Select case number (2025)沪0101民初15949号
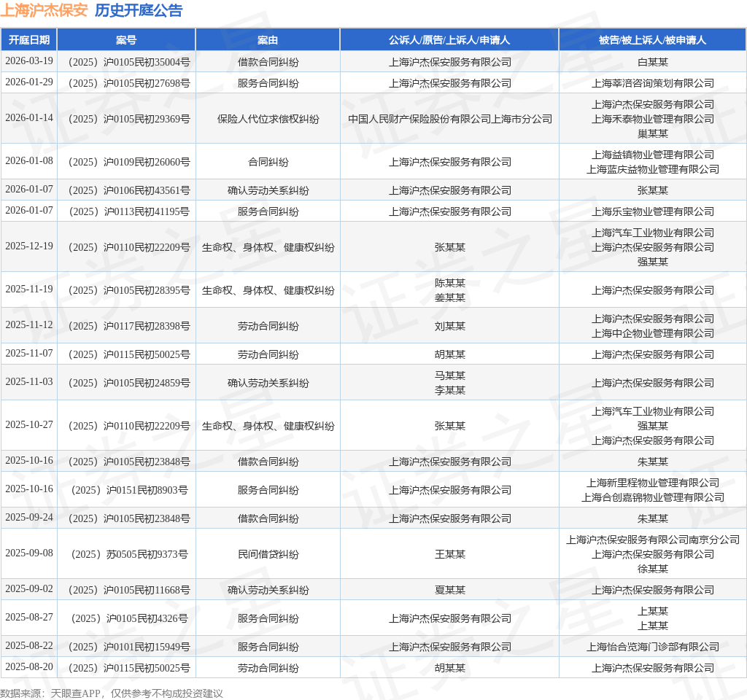 pyautogui.click(x=129, y=647)
